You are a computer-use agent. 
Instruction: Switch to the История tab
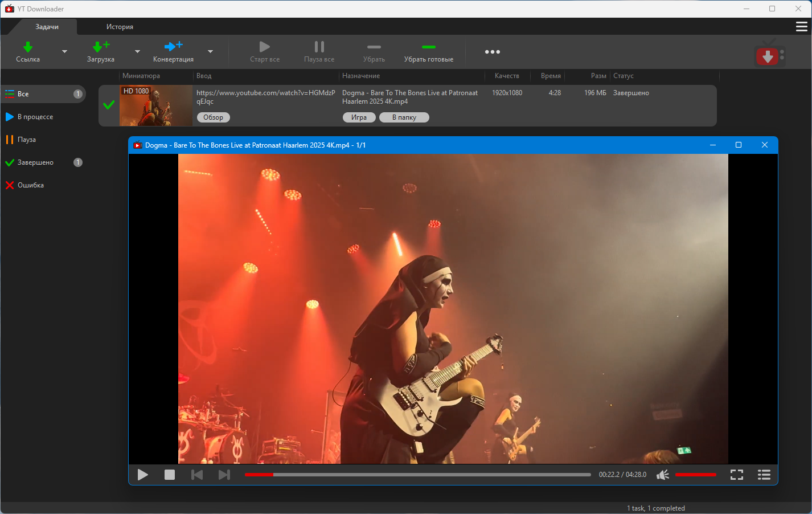120,27
